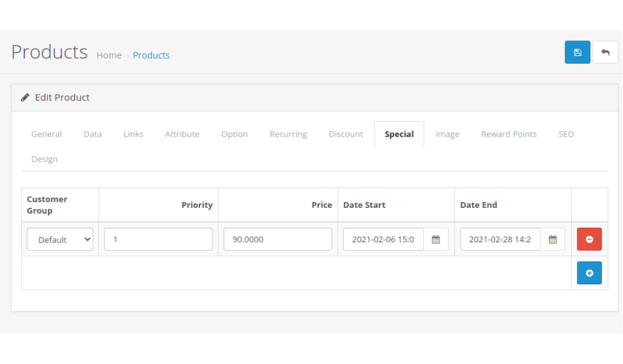The height and width of the screenshot is (364, 623).
Task: Open the Design tab
Action: click(44, 159)
